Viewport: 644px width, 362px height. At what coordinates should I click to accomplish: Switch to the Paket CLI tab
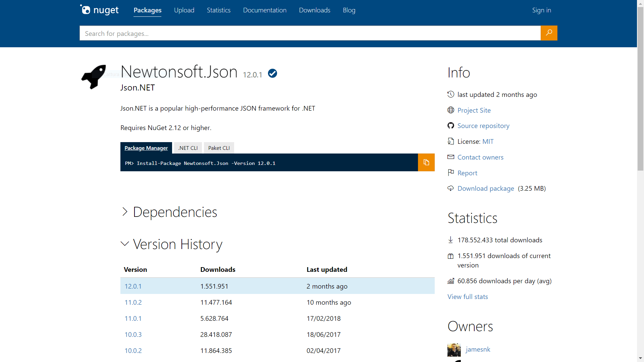(x=219, y=147)
